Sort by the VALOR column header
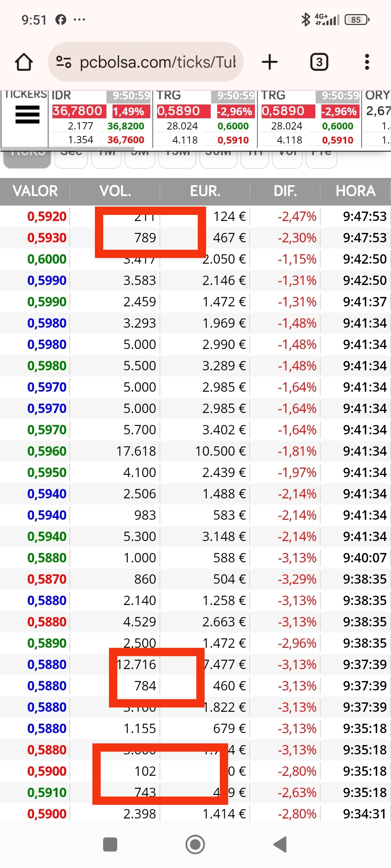391x868 pixels. 35,191
